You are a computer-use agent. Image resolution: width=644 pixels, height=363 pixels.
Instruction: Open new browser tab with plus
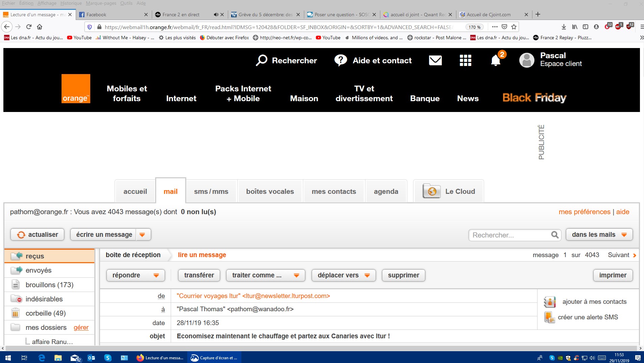[538, 14]
